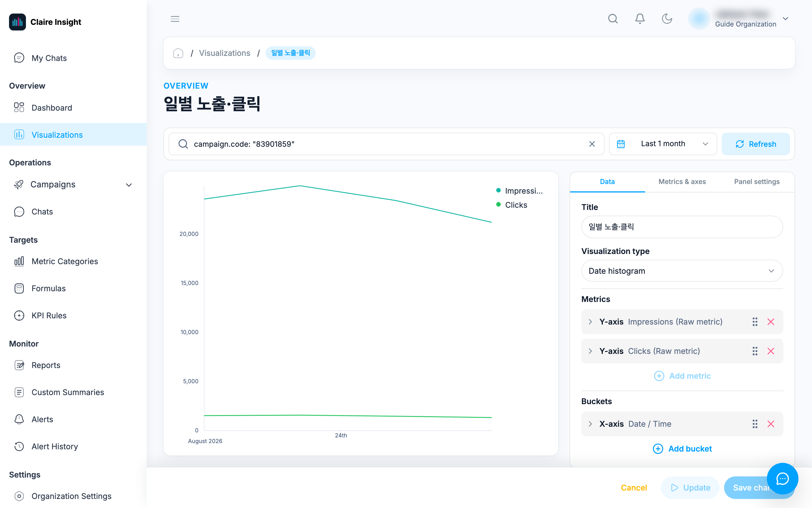
Task: Expand the Impressions Y-axis metric row
Action: click(x=590, y=321)
